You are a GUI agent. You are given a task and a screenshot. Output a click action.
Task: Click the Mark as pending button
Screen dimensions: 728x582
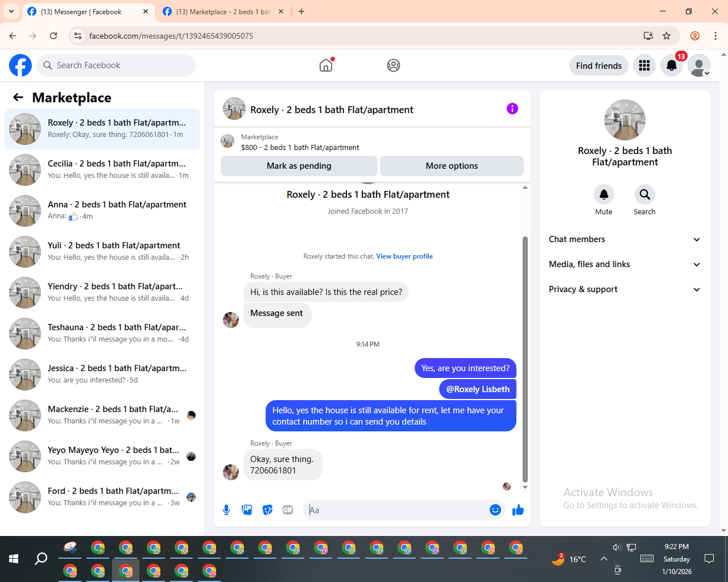[x=299, y=166]
